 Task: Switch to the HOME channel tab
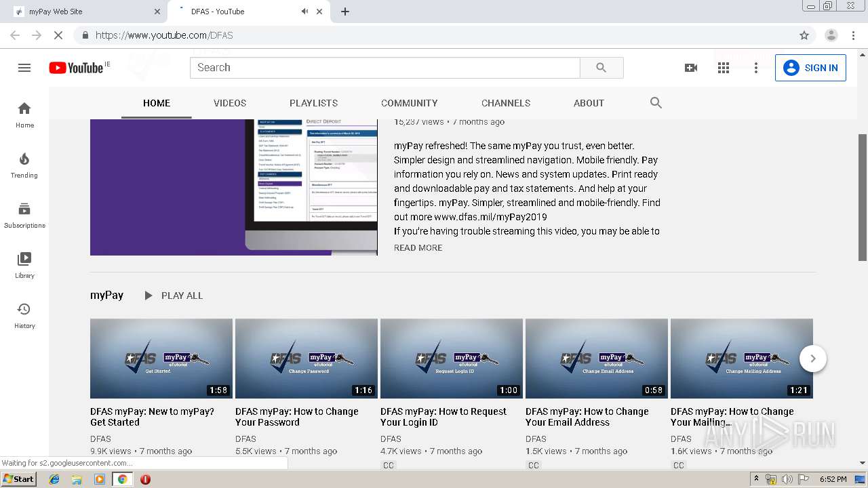157,103
